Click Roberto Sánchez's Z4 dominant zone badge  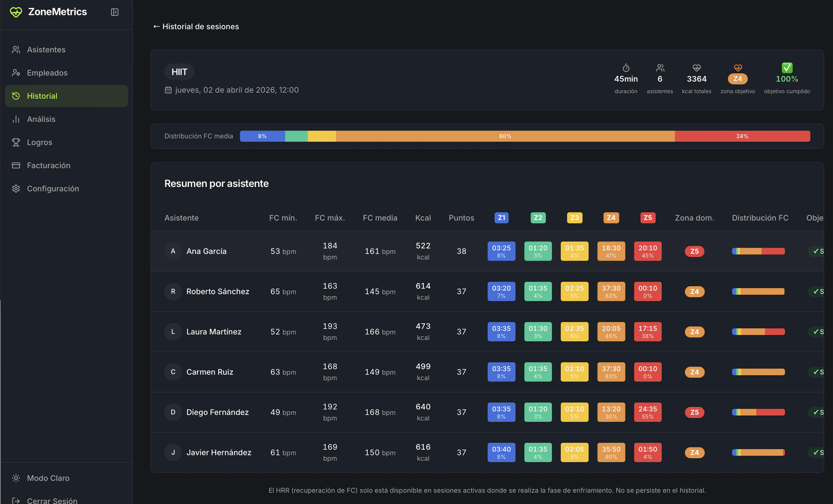pos(694,291)
